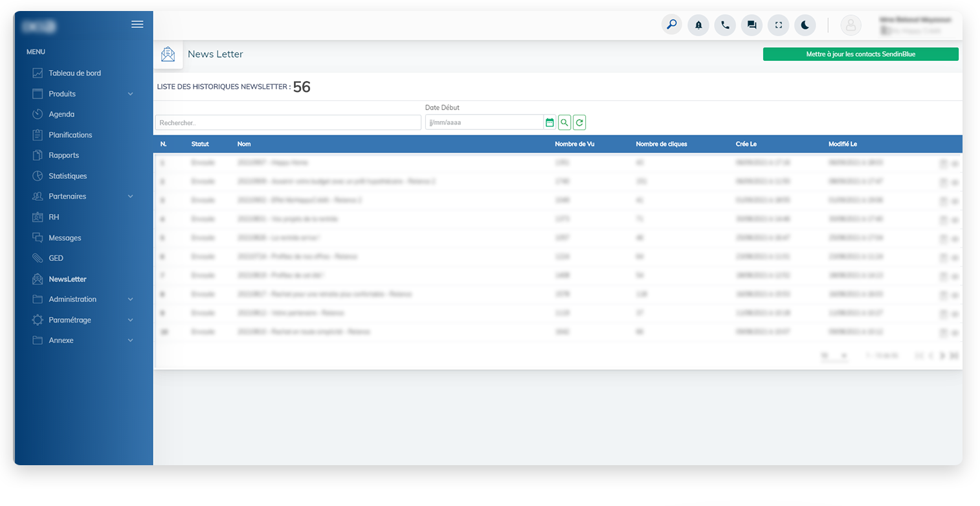Click the phone call icon
Image resolution: width=980 pixels, height=506 pixels.
click(x=725, y=25)
